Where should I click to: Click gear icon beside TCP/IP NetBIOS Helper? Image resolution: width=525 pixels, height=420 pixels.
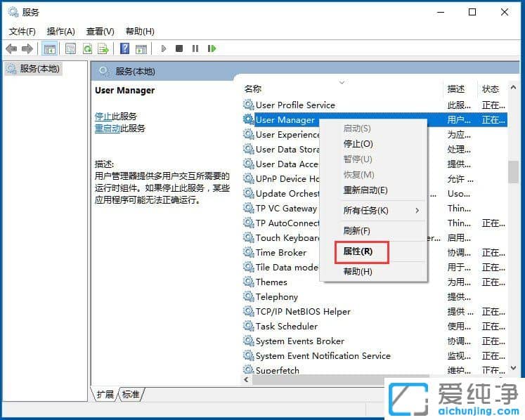click(248, 311)
